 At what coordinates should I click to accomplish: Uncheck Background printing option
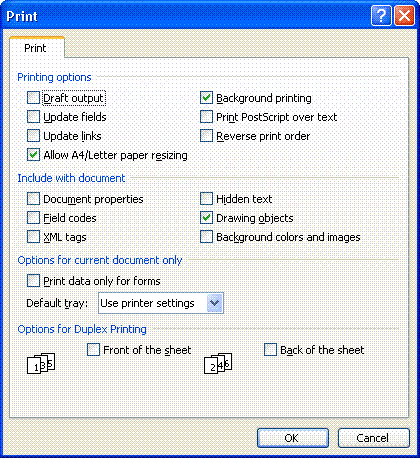(x=206, y=98)
